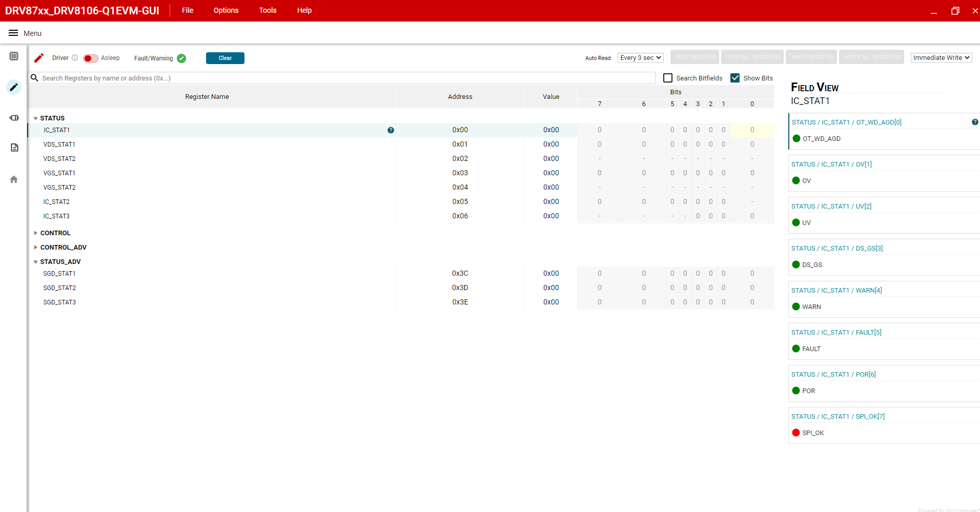Select the VDS_STAT1 register row

(400, 145)
